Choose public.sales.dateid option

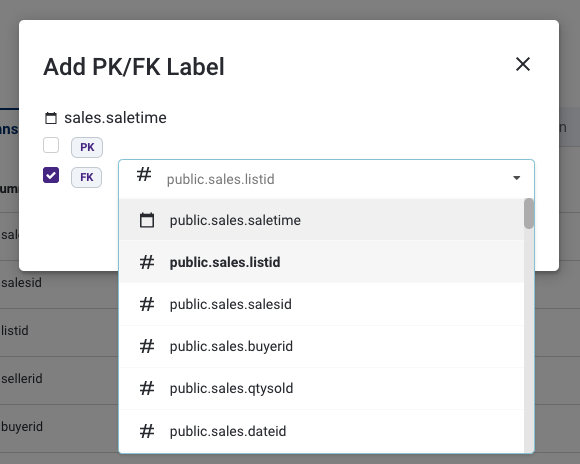pyautogui.click(x=321, y=431)
